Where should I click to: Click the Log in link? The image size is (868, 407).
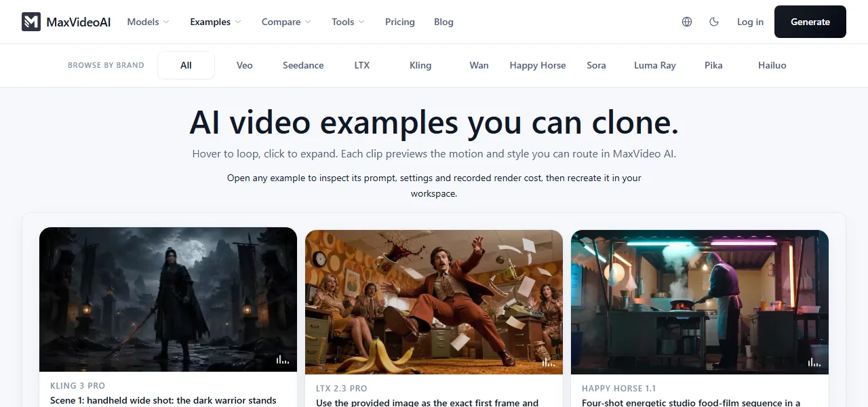click(750, 22)
